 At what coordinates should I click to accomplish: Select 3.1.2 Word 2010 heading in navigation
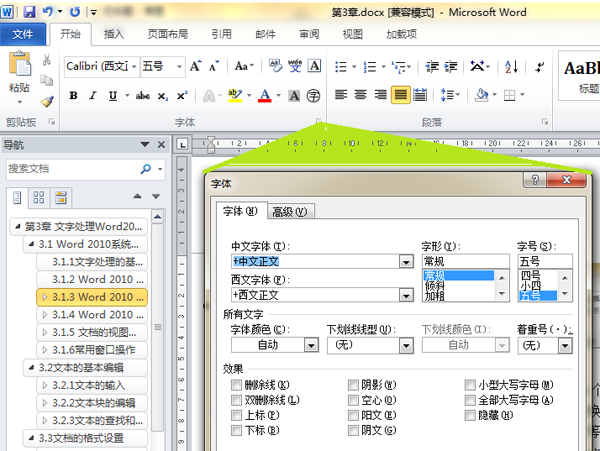[x=92, y=279]
